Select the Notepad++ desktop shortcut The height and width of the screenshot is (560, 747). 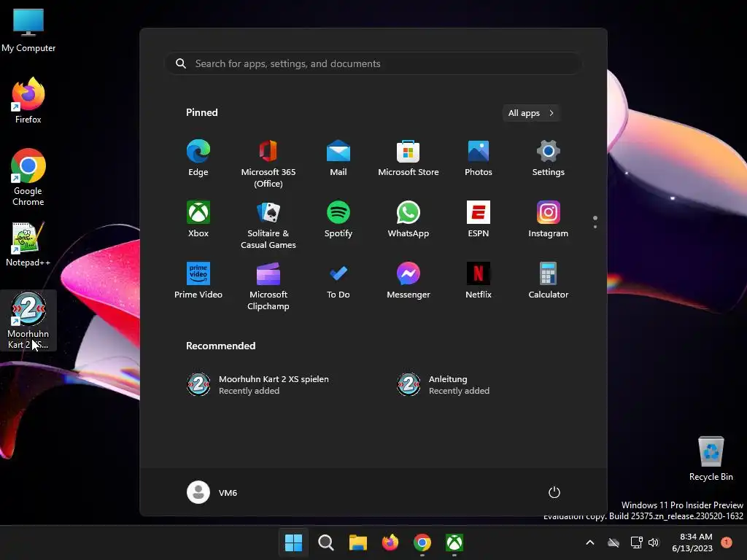[28, 244]
